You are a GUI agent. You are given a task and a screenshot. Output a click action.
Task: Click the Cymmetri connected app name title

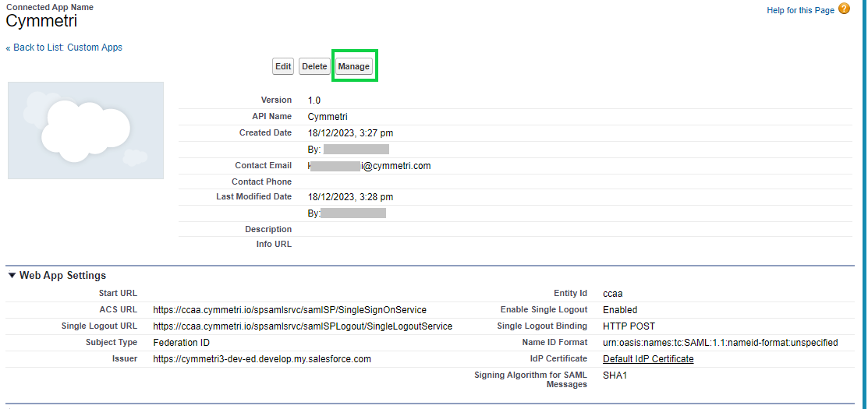(x=41, y=21)
